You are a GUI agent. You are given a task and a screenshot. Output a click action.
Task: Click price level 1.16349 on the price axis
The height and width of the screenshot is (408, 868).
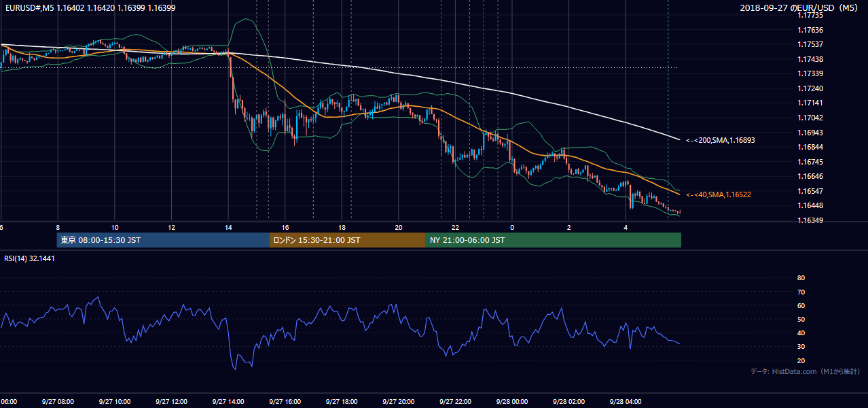(x=810, y=220)
